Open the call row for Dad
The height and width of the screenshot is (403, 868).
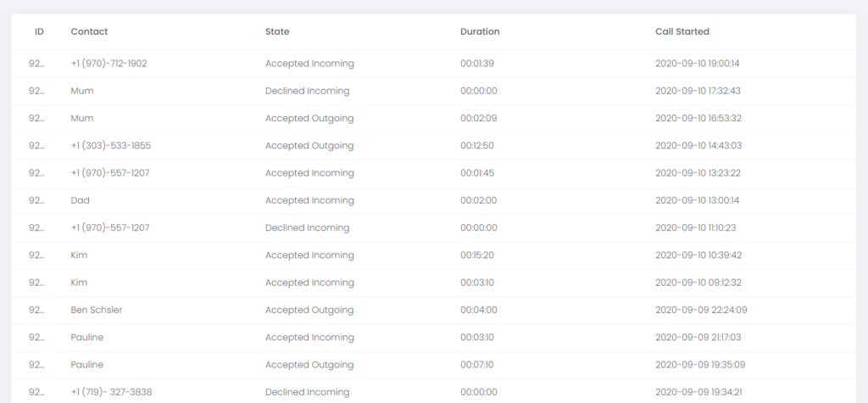(433, 200)
